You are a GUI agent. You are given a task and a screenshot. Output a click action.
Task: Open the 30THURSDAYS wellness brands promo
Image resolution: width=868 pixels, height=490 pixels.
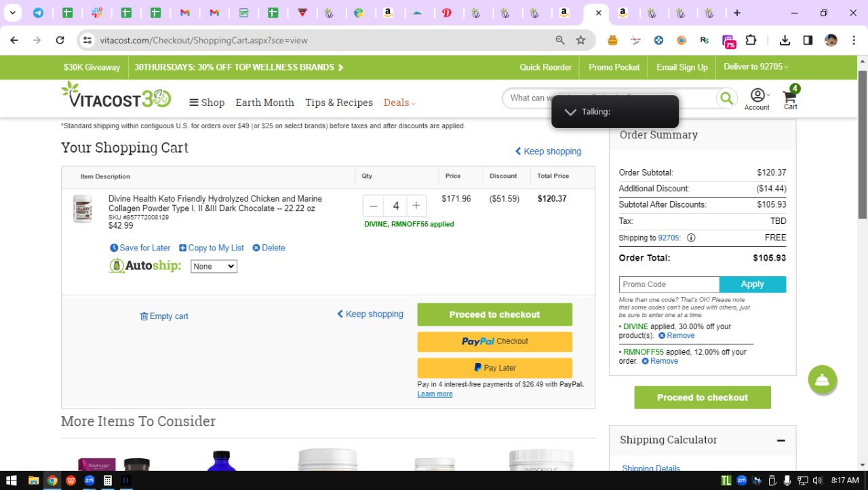click(x=239, y=67)
